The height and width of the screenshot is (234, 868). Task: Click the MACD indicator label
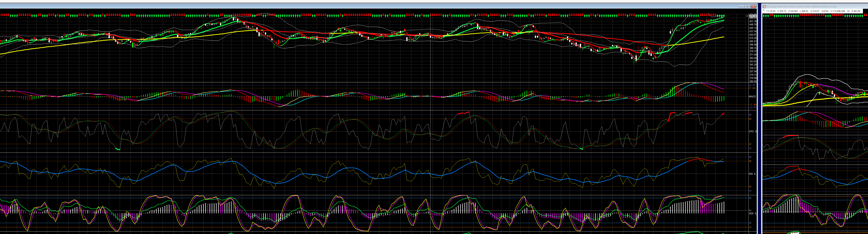coord(752,97)
